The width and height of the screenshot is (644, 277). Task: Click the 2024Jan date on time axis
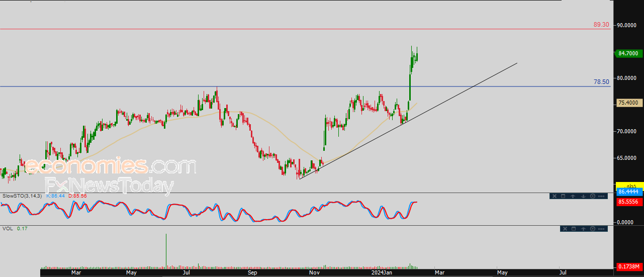[x=381, y=272]
